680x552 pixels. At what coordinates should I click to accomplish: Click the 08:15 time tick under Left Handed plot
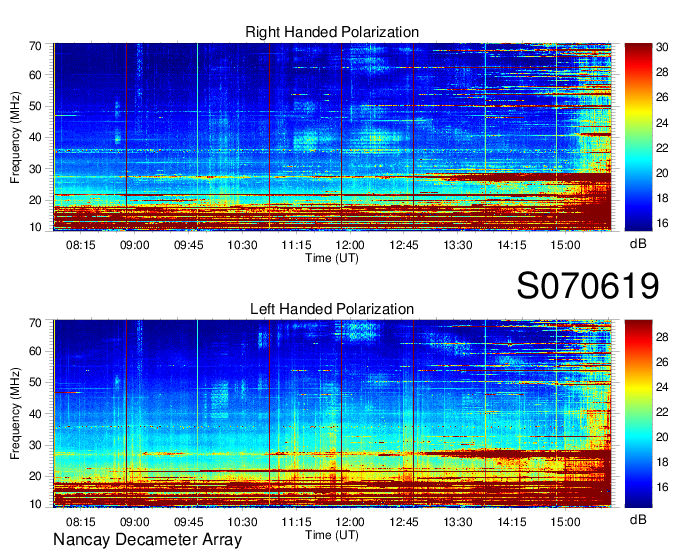pyautogui.click(x=81, y=522)
